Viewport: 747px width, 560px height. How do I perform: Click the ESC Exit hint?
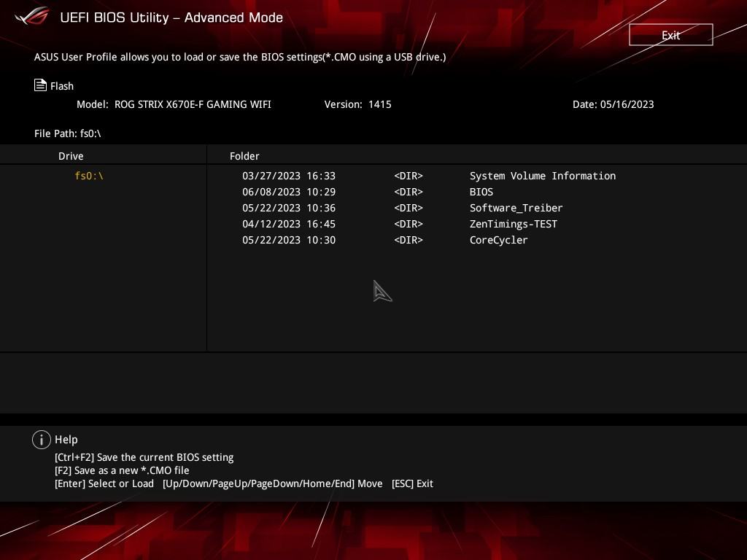[412, 484]
